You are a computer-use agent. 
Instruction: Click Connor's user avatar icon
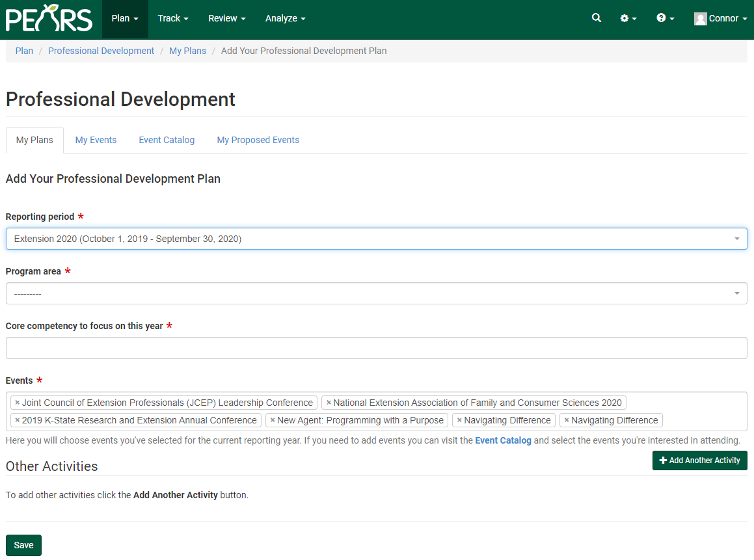[x=701, y=18]
